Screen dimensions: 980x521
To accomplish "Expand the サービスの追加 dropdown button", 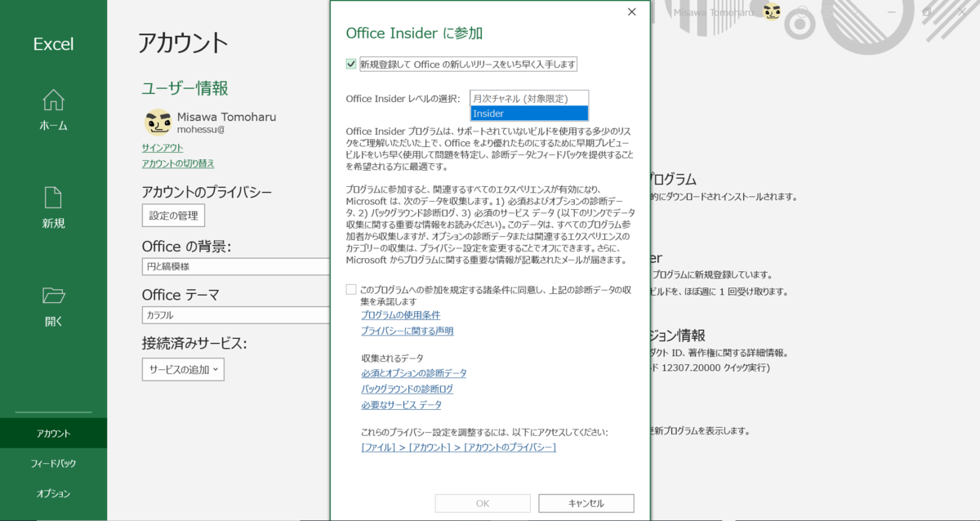I will [183, 369].
